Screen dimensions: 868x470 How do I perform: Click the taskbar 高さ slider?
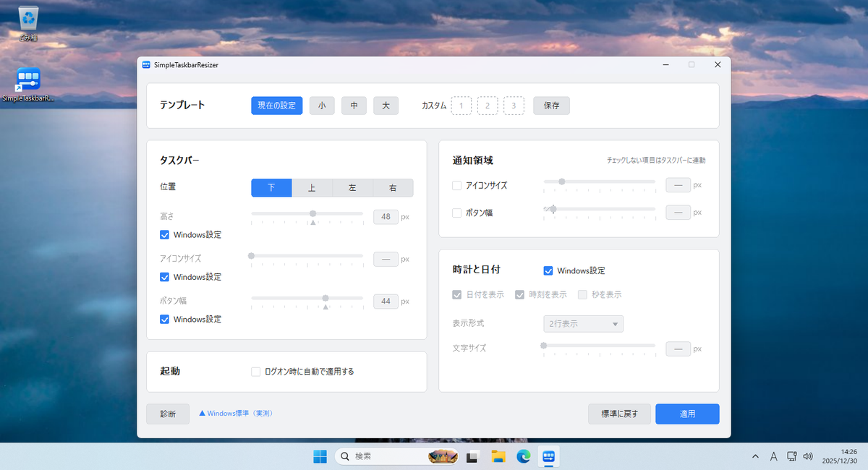point(307,214)
